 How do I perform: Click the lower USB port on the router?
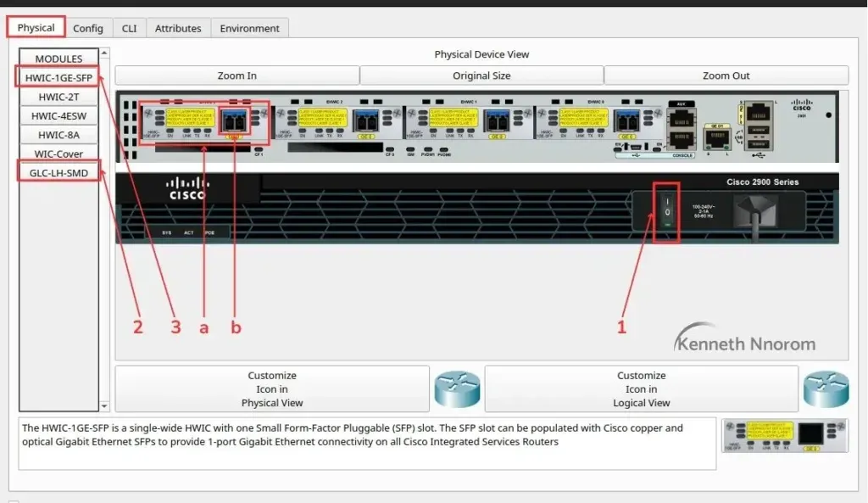(759, 144)
